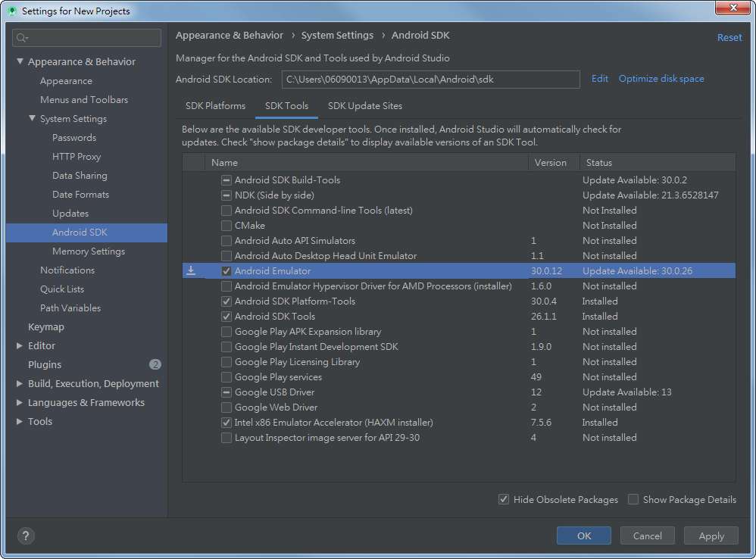Screen dimensions: 756x559
Task: Select Menus and Toolbars in sidebar
Action: pyautogui.click(x=84, y=99)
